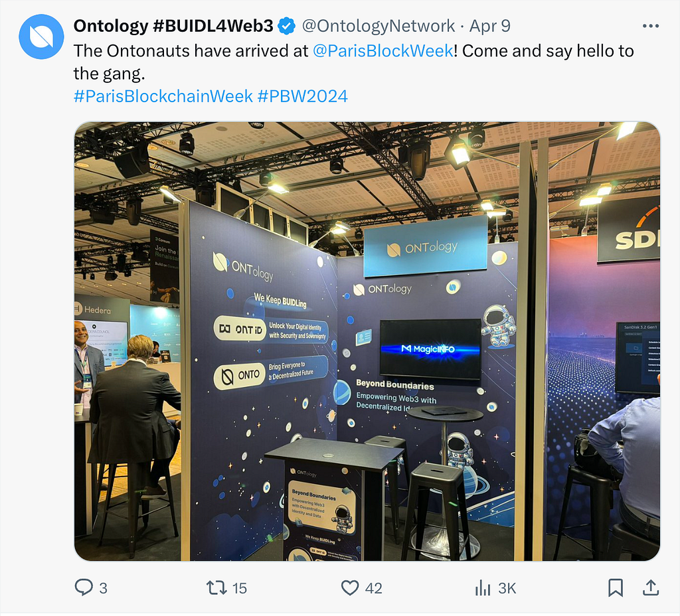Click the Apr 9 timestamp
680x616 pixels.
coord(490,26)
